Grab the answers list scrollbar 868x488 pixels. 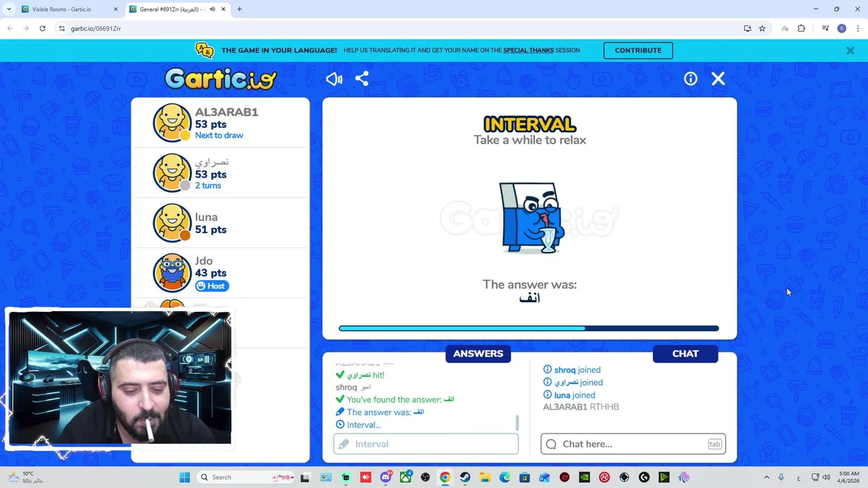517,423
